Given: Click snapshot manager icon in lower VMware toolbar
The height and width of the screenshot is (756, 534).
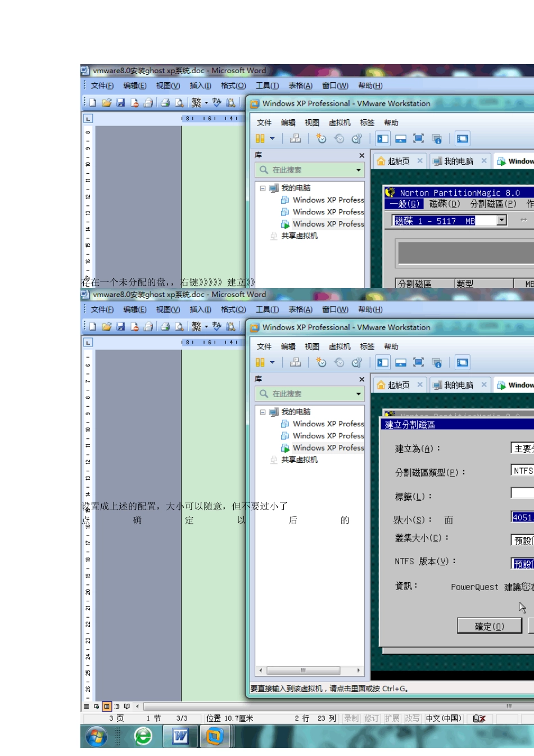Looking at the screenshot, I should pyautogui.click(x=357, y=362).
